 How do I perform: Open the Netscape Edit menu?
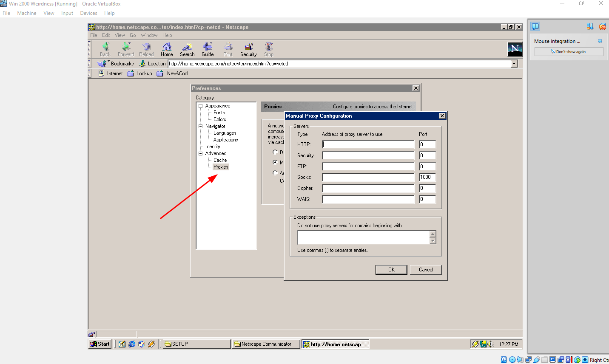(x=106, y=35)
